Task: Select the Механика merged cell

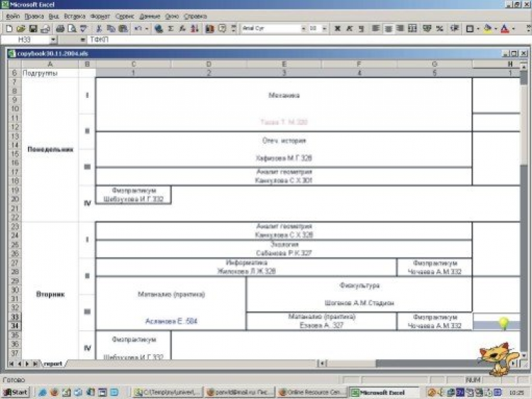Action: click(284, 104)
